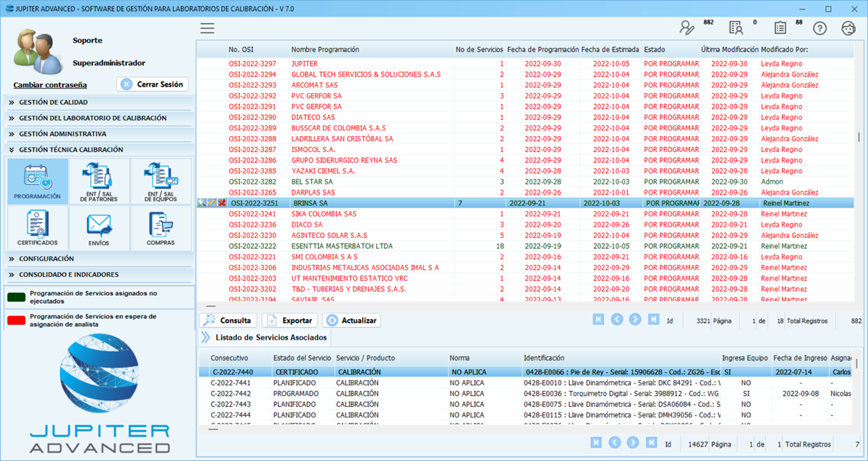Select the Ent/Sal de Patrones module icon
The height and width of the screenshot is (461, 868).
tap(98, 179)
